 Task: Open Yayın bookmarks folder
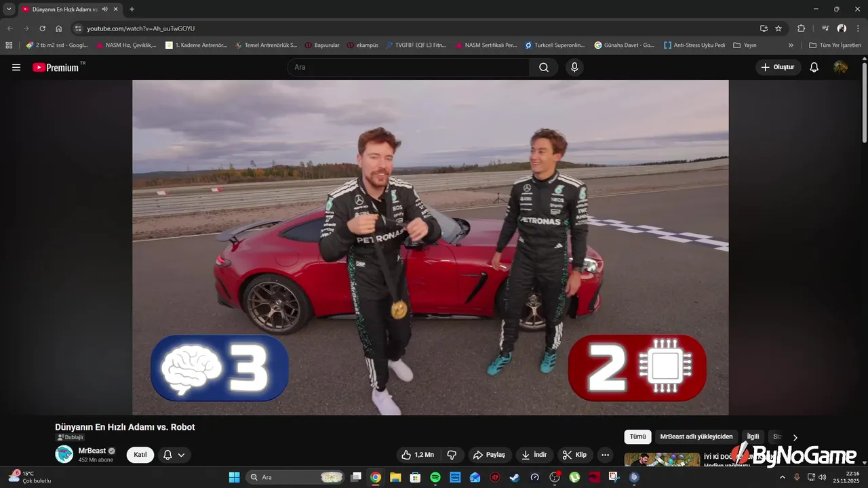pyautogui.click(x=745, y=45)
